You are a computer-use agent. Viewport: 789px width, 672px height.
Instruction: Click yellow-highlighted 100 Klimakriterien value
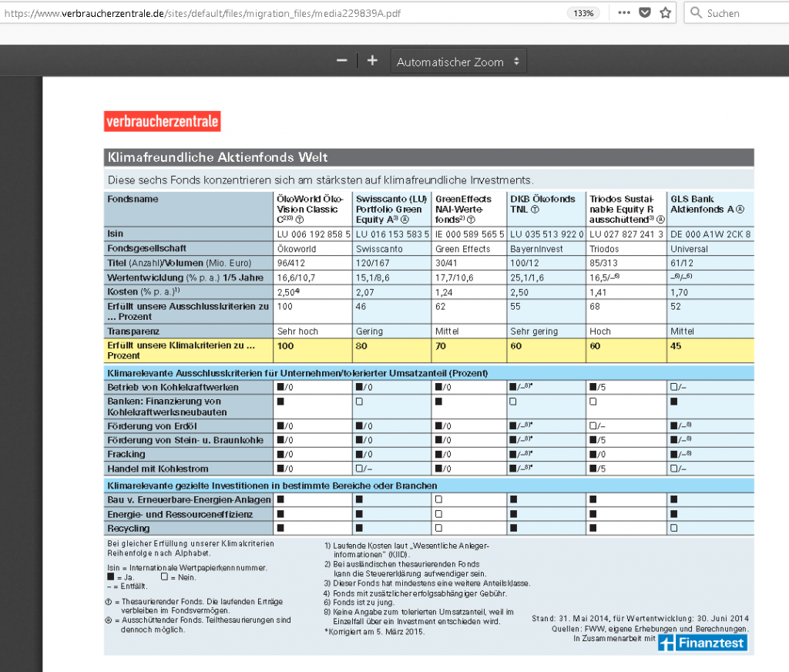pyautogui.click(x=286, y=345)
